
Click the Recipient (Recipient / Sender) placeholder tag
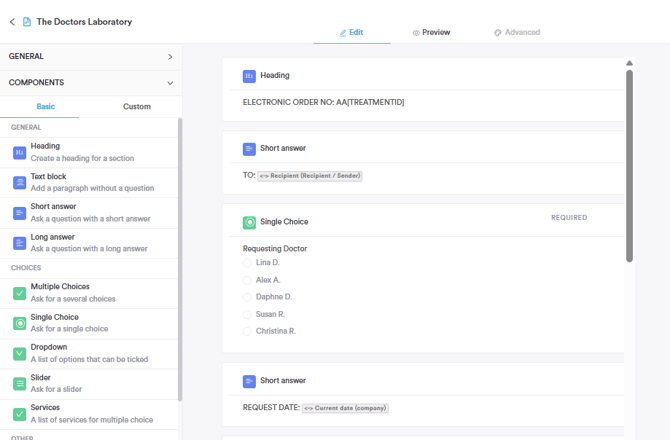(x=310, y=176)
